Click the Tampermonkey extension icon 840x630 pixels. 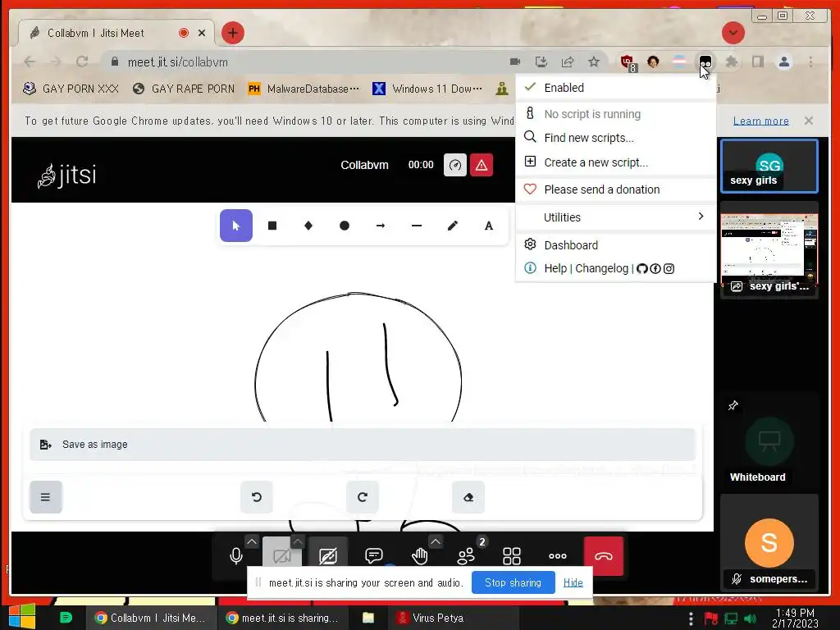click(705, 62)
